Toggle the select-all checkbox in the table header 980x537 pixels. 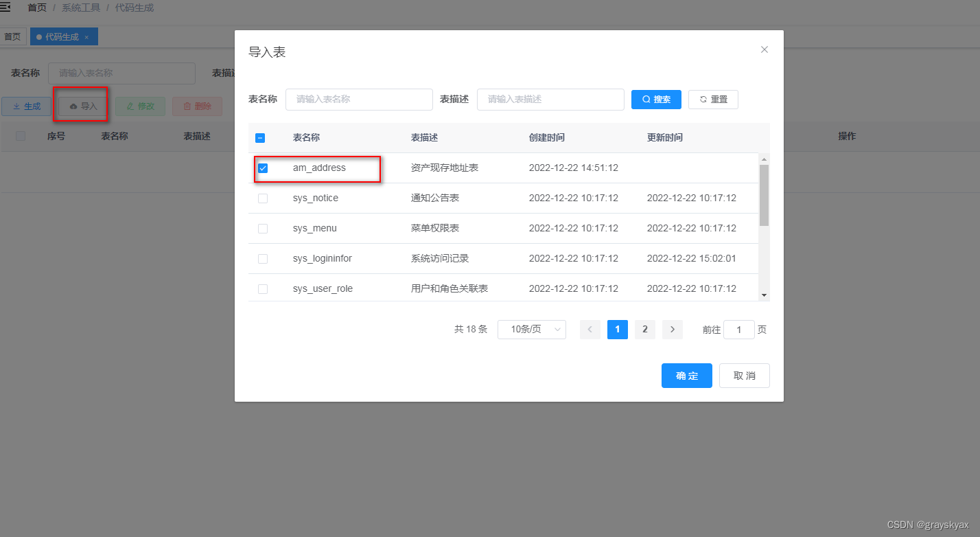click(x=260, y=137)
